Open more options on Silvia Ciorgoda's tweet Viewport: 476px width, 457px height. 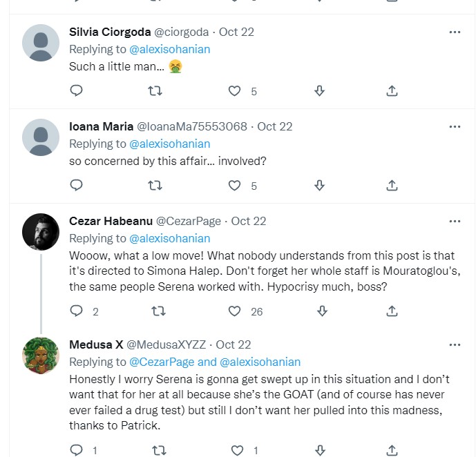pyautogui.click(x=455, y=32)
